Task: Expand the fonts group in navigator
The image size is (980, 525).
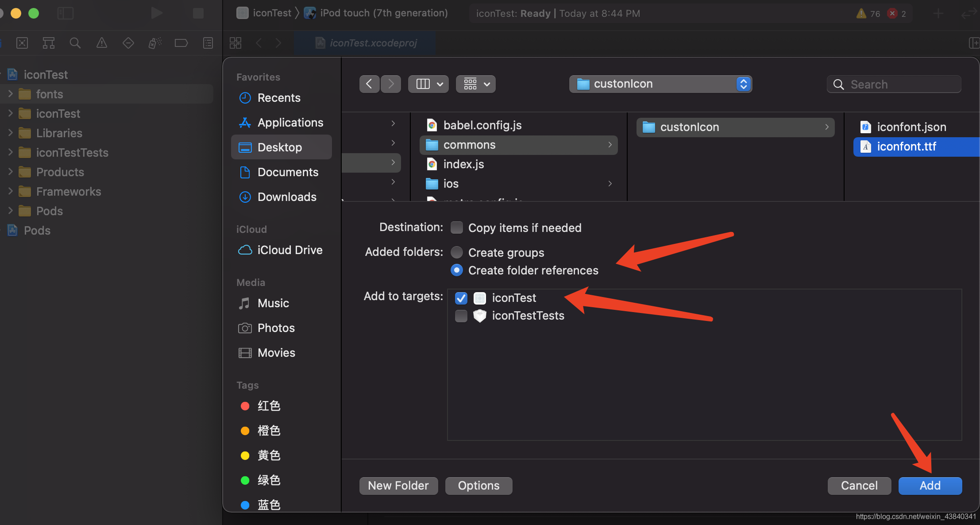Action: (11, 94)
